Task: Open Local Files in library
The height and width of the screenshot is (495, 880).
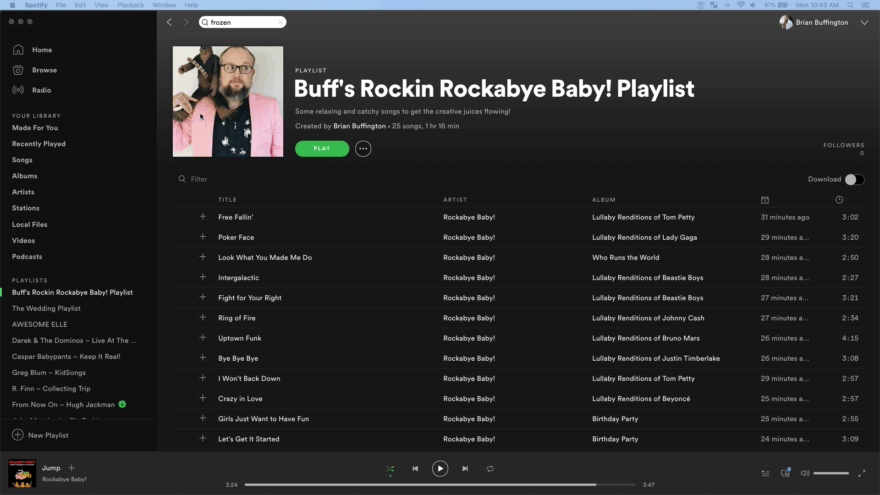Action: (x=30, y=224)
